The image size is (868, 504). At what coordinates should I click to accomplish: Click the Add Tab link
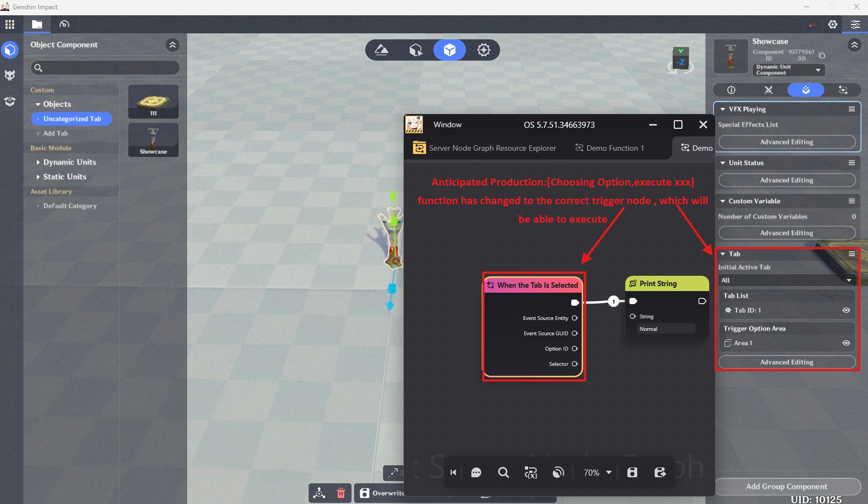(x=52, y=133)
